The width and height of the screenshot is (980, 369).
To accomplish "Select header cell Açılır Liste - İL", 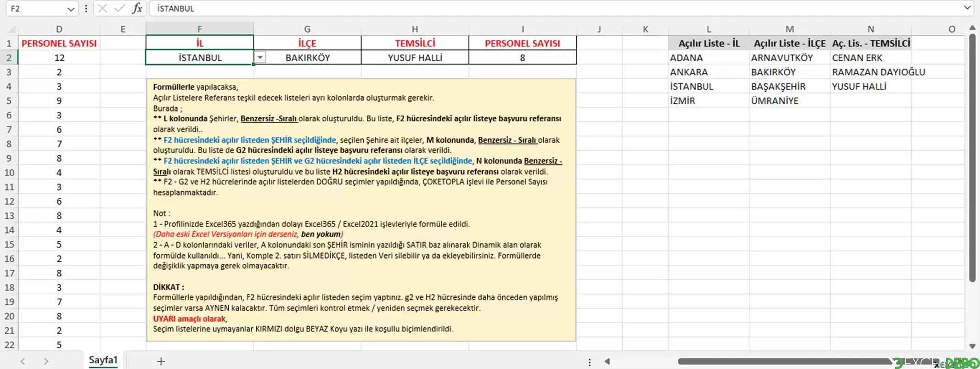I will (x=709, y=43).
